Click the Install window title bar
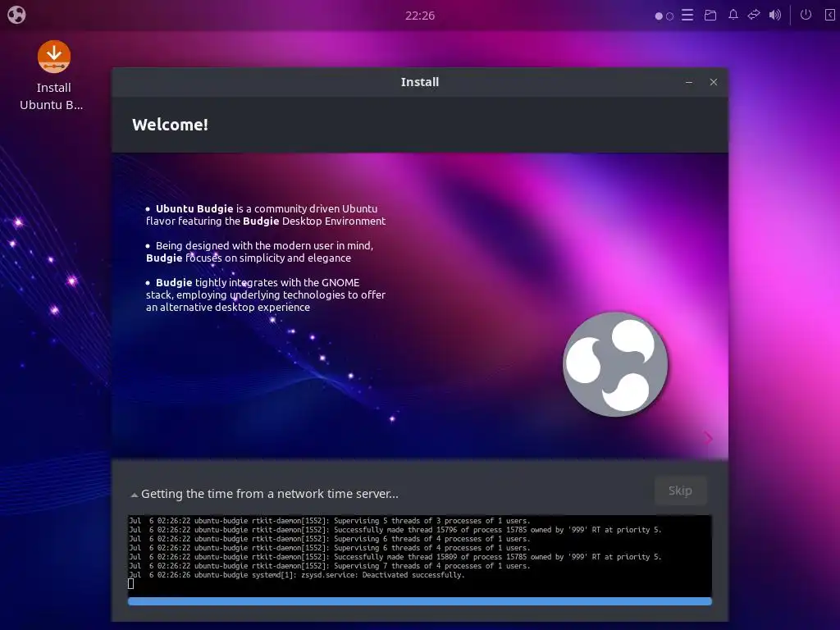Screen dimensions: 840x630 pos(420,82)
